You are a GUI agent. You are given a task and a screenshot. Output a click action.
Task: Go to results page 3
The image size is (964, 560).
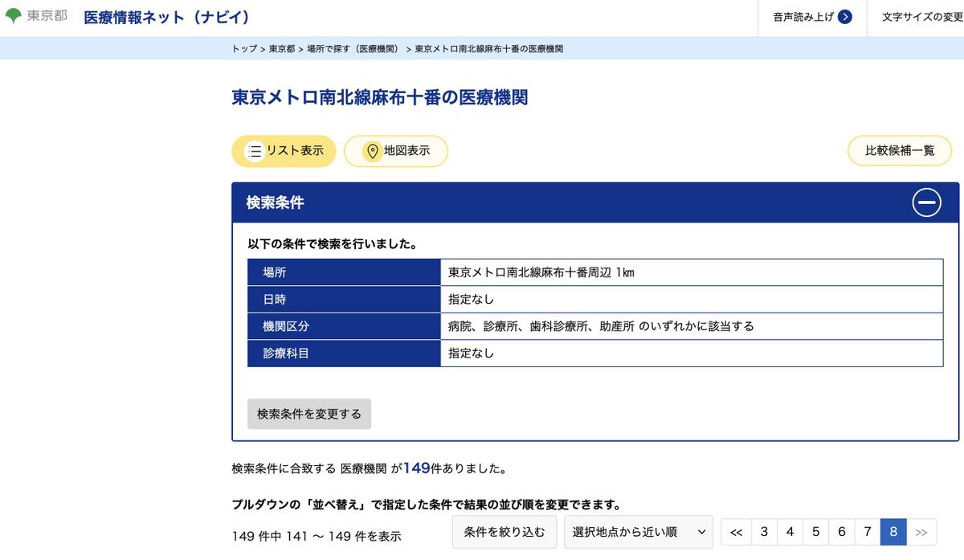(764, 532)
